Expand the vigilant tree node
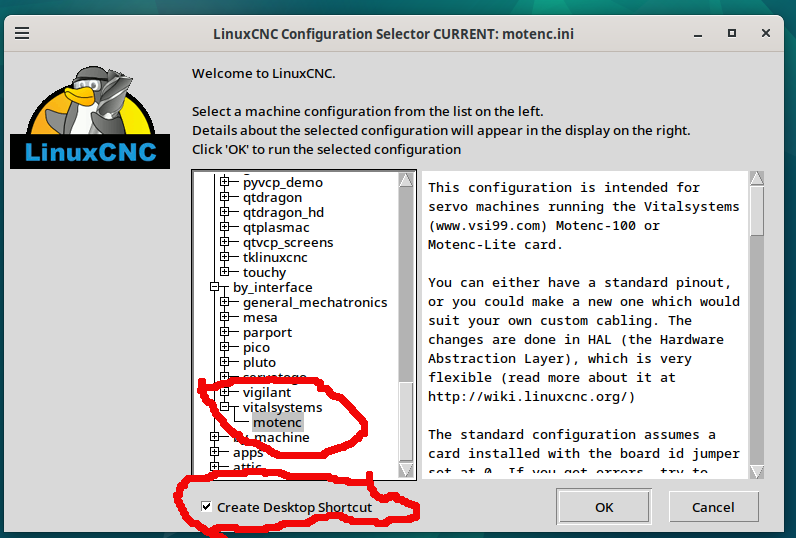796x538 pixels. (225, 392)
